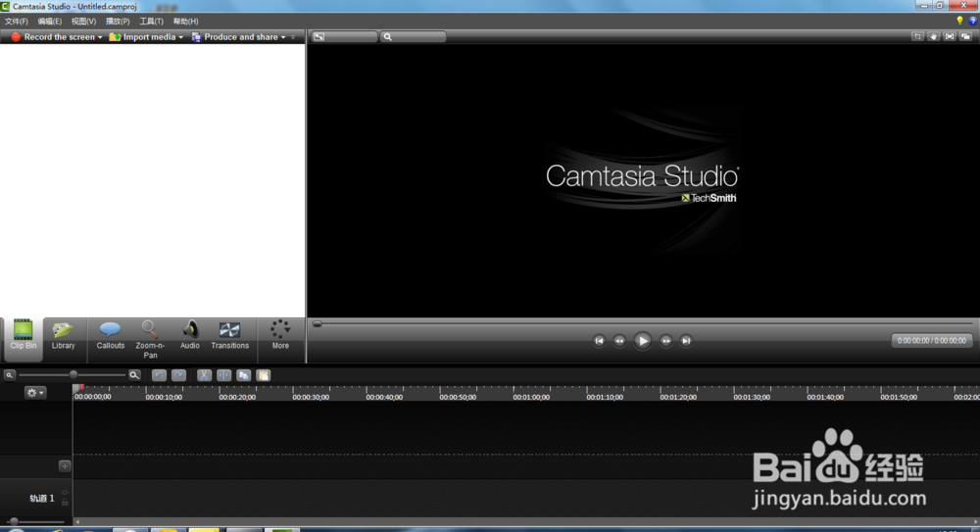
Task: Open the timeline settings gear dropdown
Action: [35, 393]
